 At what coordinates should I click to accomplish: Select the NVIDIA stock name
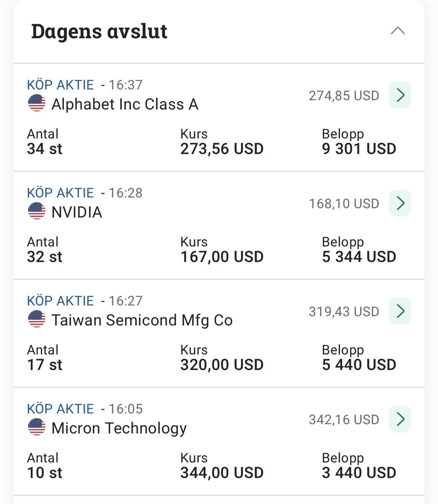77,212
